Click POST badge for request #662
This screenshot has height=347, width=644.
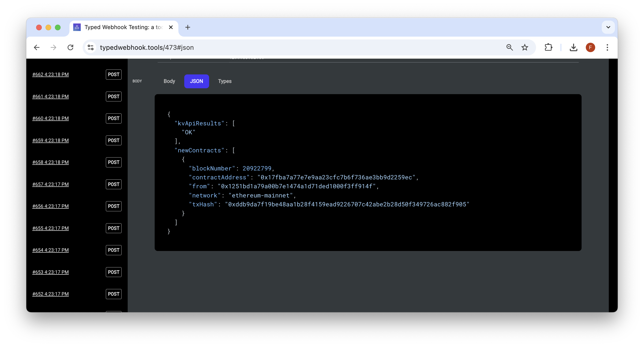coord(114,74)
